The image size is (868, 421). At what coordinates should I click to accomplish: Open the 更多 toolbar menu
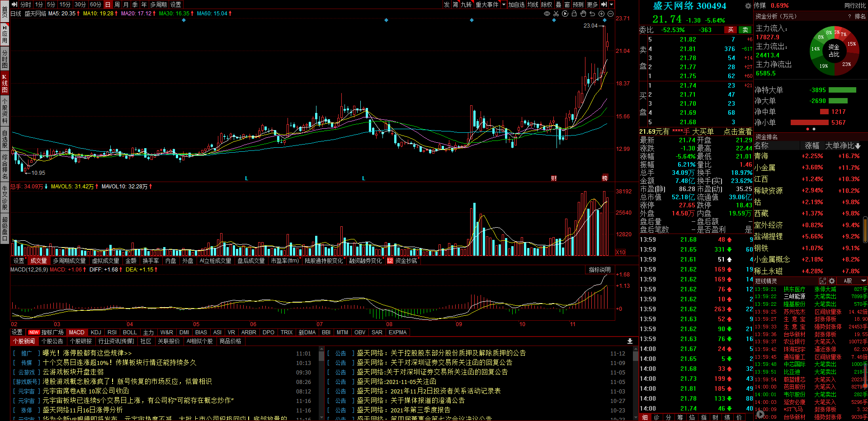(592, 5)
